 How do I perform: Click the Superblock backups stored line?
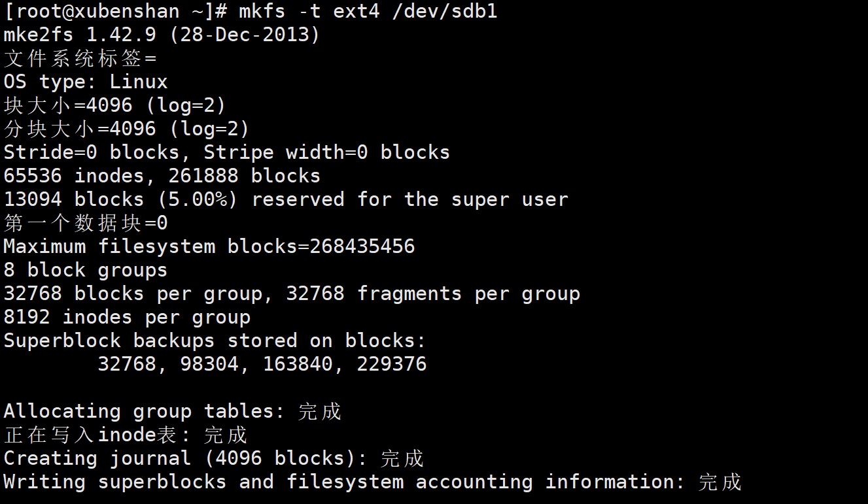click(215, 341)
